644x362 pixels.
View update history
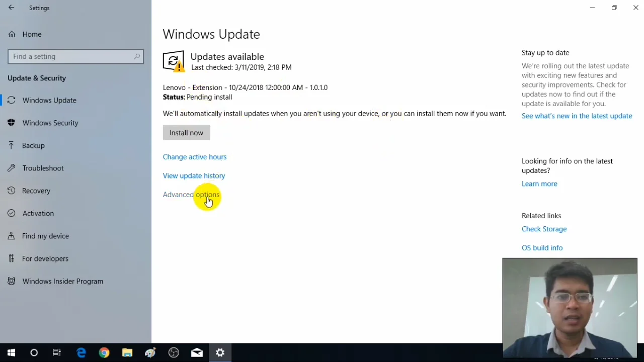(x=194, y=175)
